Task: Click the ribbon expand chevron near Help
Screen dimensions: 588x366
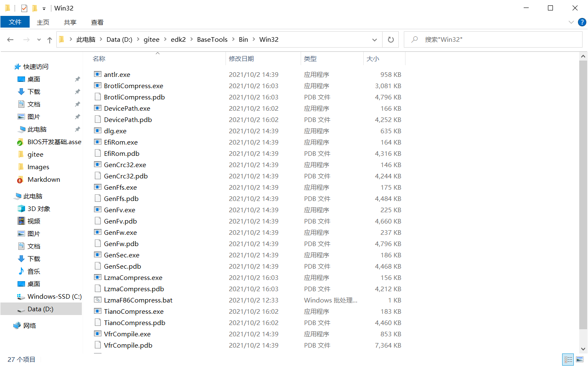Action: [x=570, y=22]
